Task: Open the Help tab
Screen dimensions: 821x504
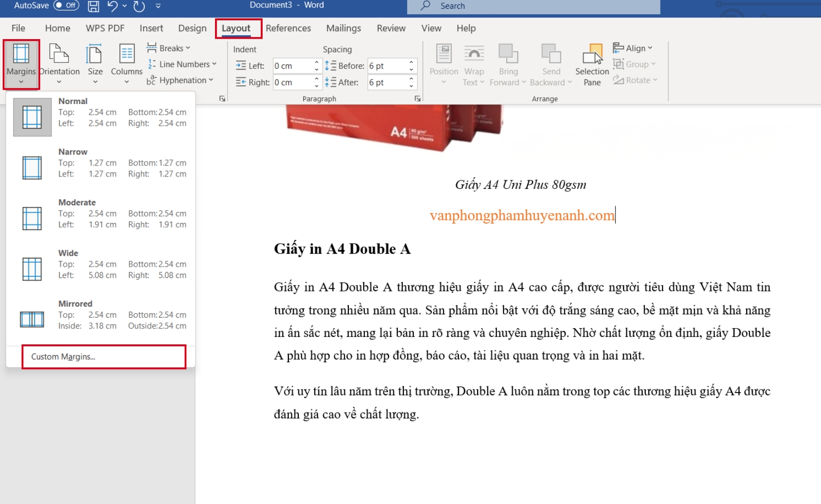Action: 466,28
